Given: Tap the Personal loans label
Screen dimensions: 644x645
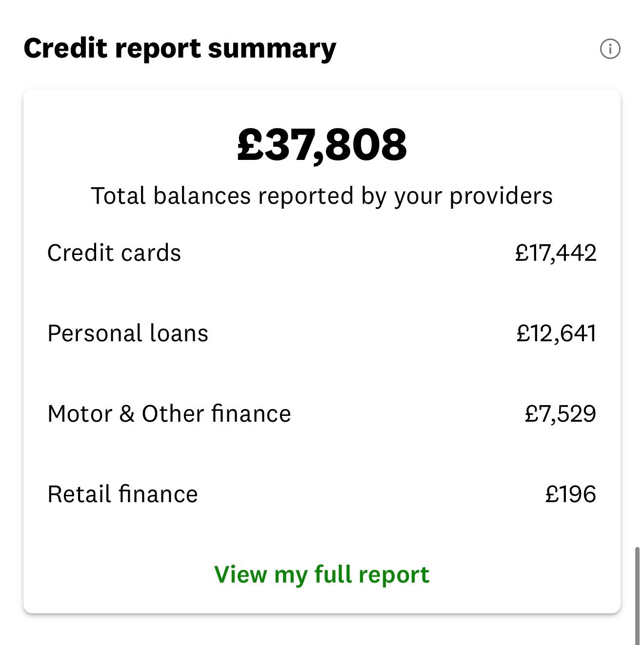Looking at the screenshot, I should (x=128, y=333).
